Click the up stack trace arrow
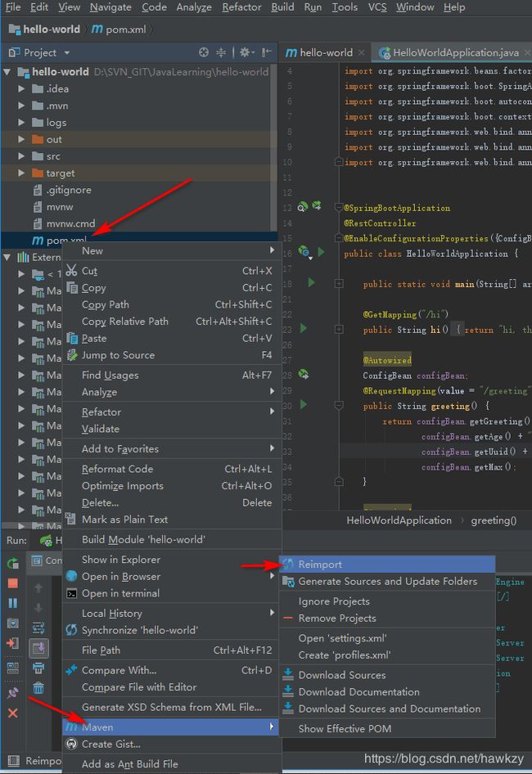This screenshot has width=532, height=774. pyautogui.click(x=38, y=588)
